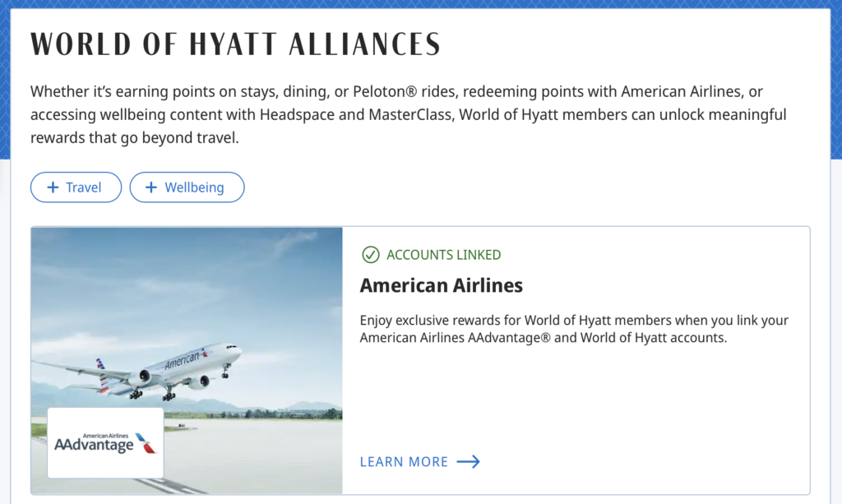Expand the Travel category filter
This screenshot has height=504, width=842.
click(76, 187)
